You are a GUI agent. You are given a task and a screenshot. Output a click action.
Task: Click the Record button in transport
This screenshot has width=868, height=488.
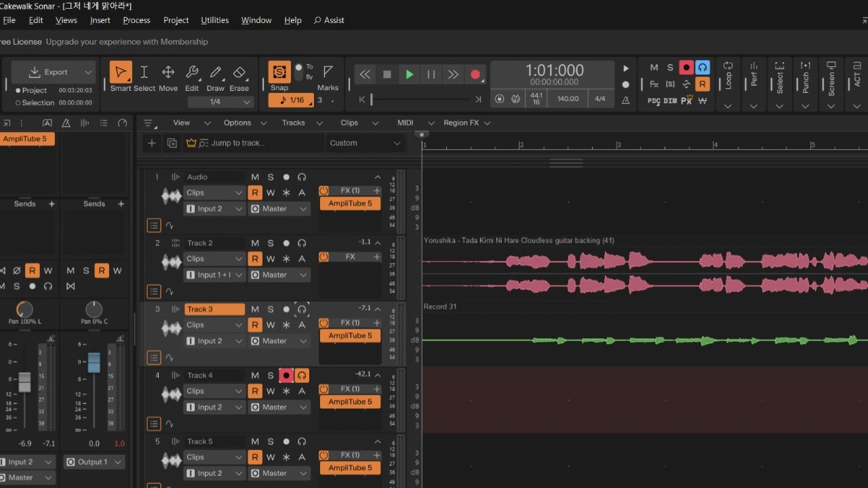(x=475, y=75)
